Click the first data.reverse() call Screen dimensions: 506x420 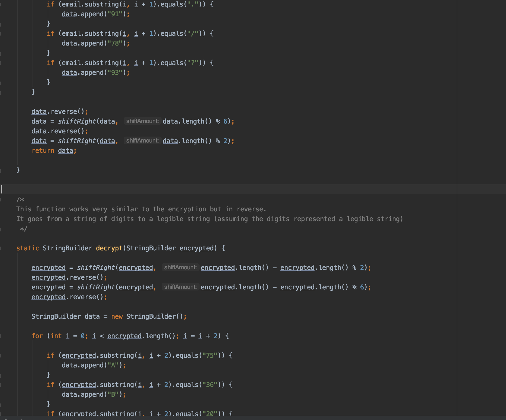tap(60, 111)
